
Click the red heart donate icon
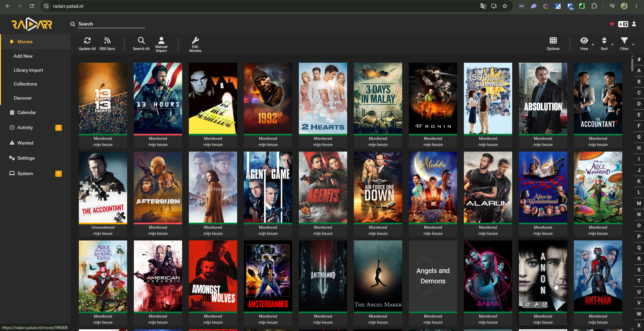coord(612,24)
